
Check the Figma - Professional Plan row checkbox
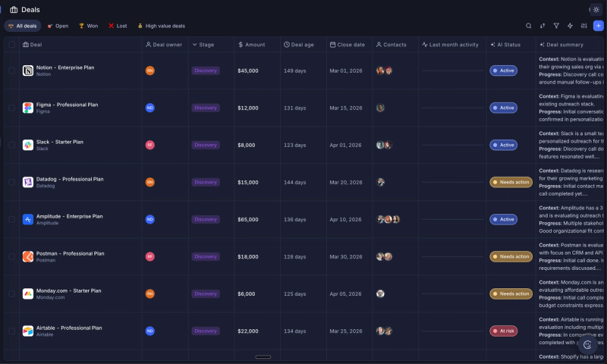pyautogui.click(x=11, y=108)
